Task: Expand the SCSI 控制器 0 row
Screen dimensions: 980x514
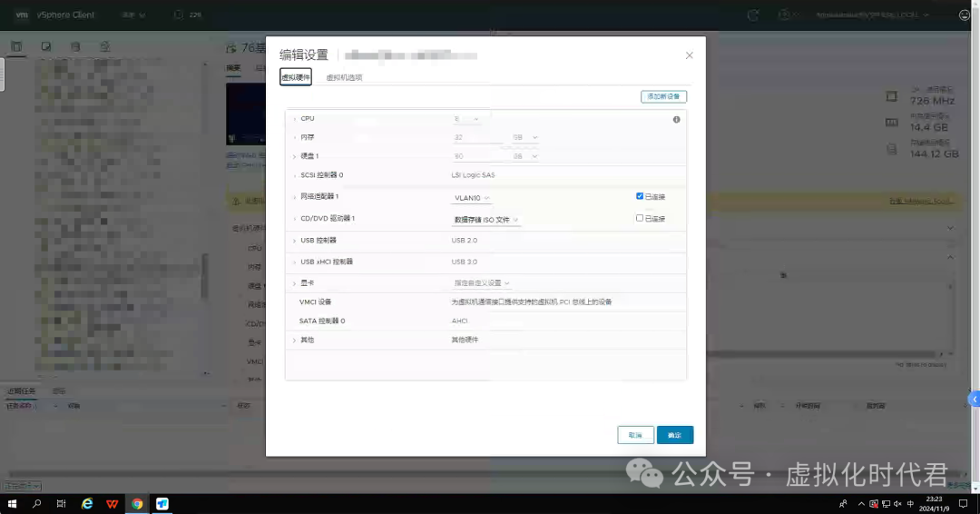Action: pos(294,175)
